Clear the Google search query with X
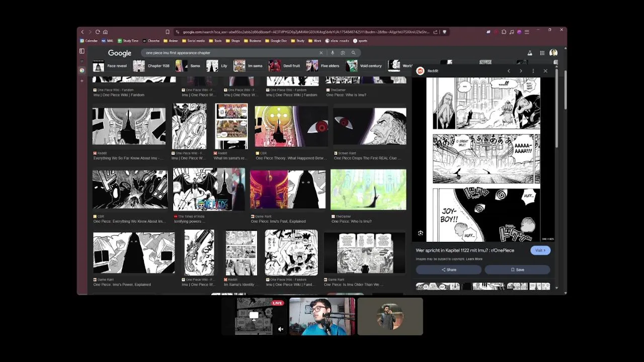Screen dimensions: 644x362 (x=321, y=53)
